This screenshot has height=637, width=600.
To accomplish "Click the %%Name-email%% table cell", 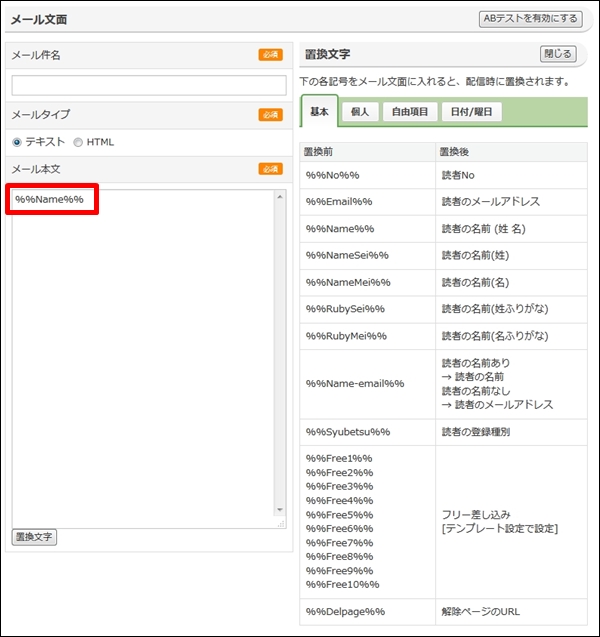I will 368,384.
